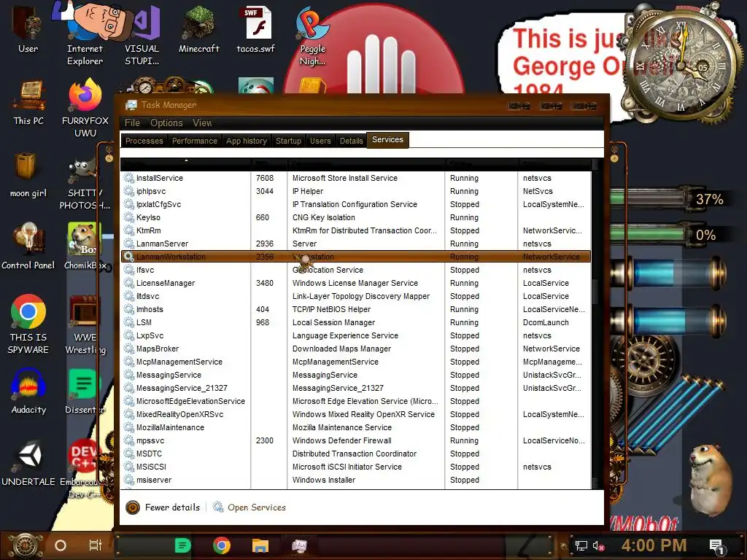Select the KeyIso service row
This screenshot has height=560, width=747.
click(x=356, y=217)
